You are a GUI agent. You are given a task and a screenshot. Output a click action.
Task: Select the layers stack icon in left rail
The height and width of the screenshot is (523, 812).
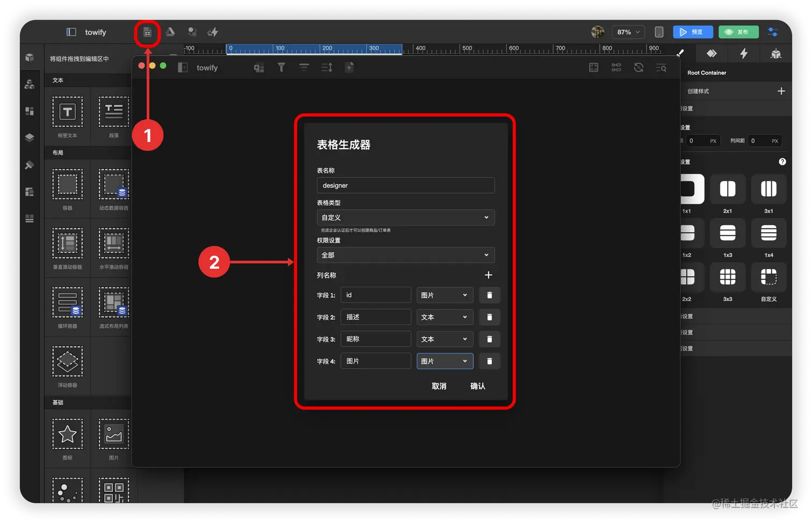coord(30,138)
